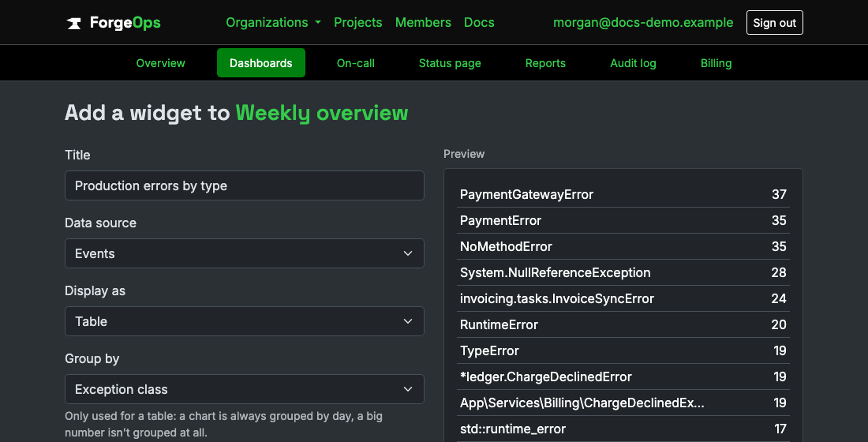The width and height of the screenshot is (868, 442).
Task: Go to the Status page tab
Action: pos(450,63)
